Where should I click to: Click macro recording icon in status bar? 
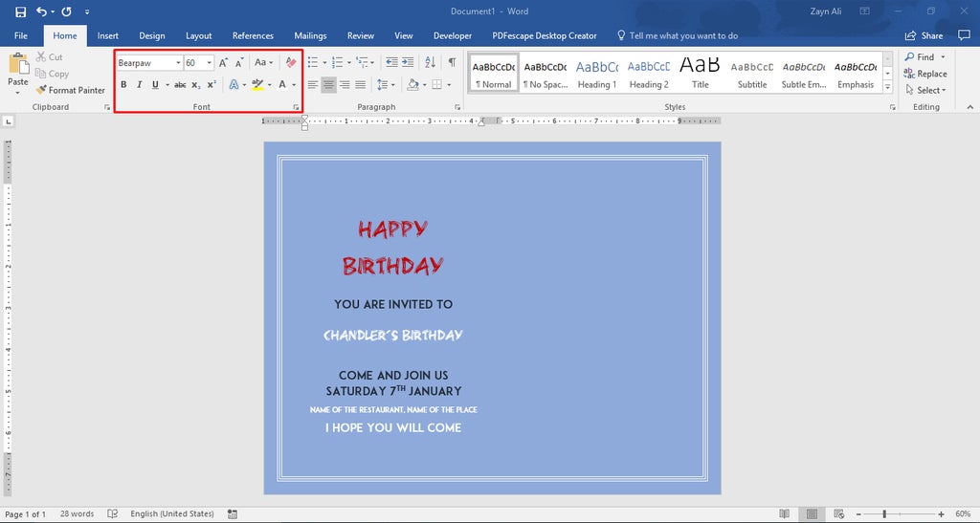[x=233, y=513]
